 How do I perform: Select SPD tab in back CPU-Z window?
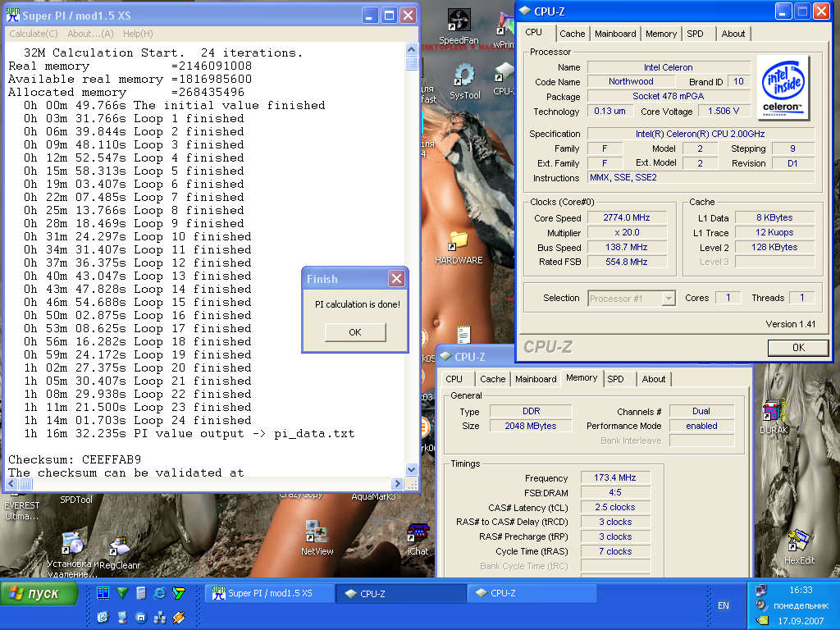click(615, 379)
